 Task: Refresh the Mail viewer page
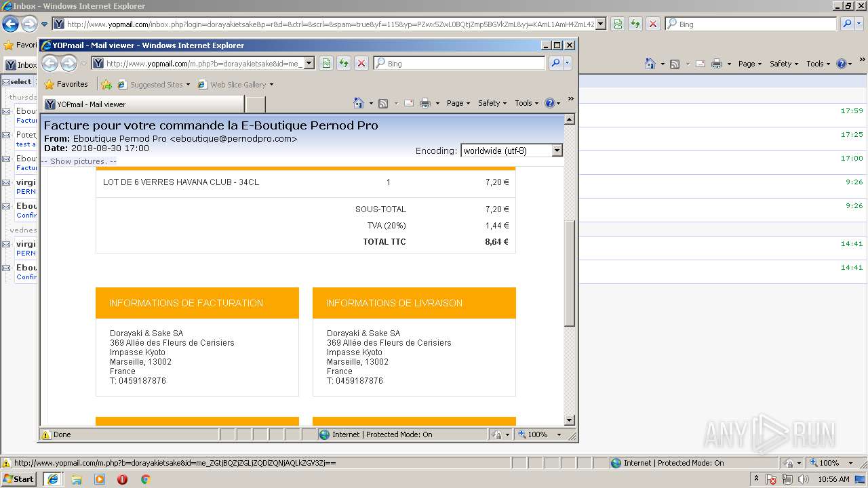coord(344,63)
